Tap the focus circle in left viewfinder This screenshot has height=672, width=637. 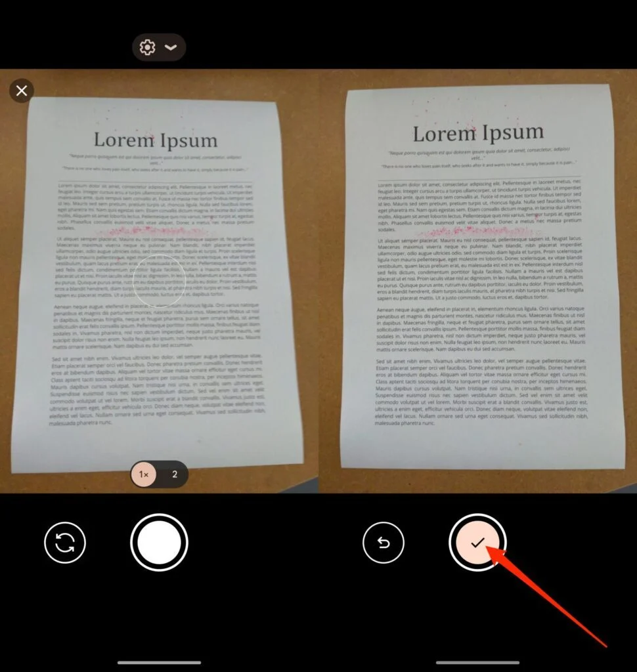[x=159, y=281]
